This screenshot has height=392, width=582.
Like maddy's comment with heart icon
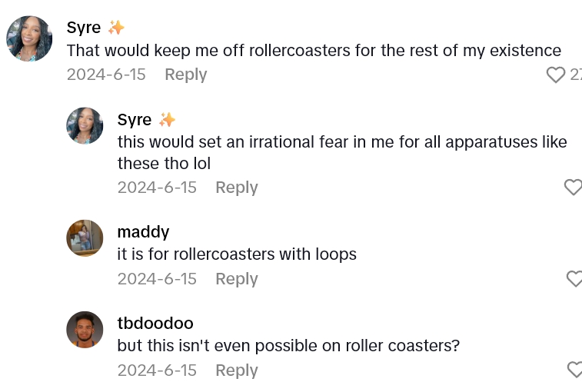pyautogui.click(x=574, y=279)
